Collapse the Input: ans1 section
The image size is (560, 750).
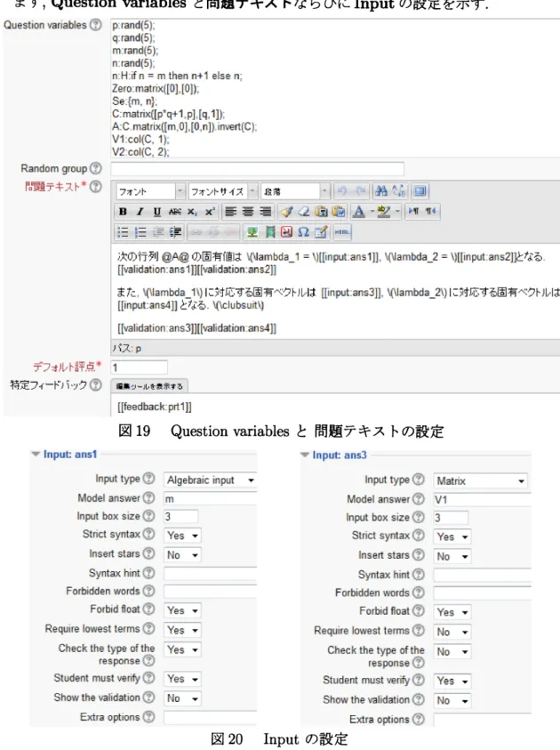click(36, 454)
